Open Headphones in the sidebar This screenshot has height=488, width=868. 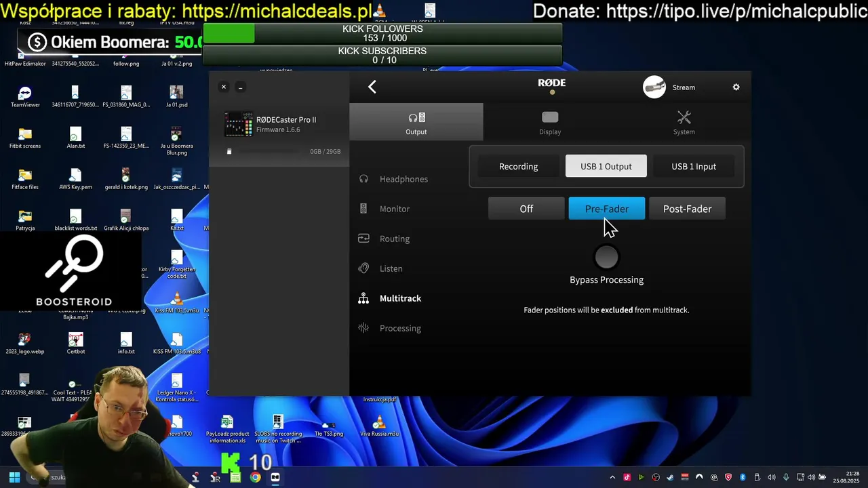[403, 179]
